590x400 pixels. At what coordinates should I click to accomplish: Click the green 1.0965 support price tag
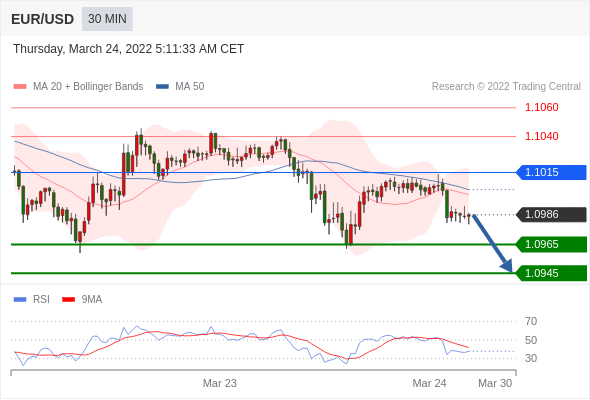click(x=551, y=244)
